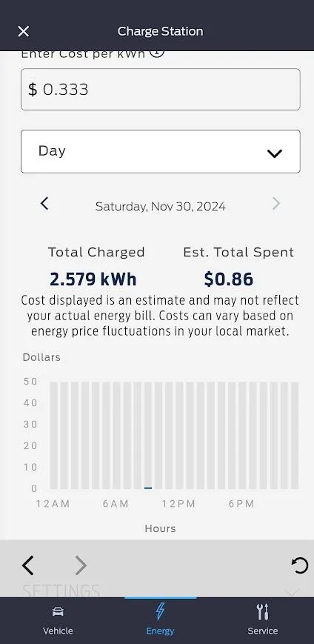Click the cost per kWh input field
Image resolution: width=314 pixels, height=644 pixels.
(x=161, y=89)
